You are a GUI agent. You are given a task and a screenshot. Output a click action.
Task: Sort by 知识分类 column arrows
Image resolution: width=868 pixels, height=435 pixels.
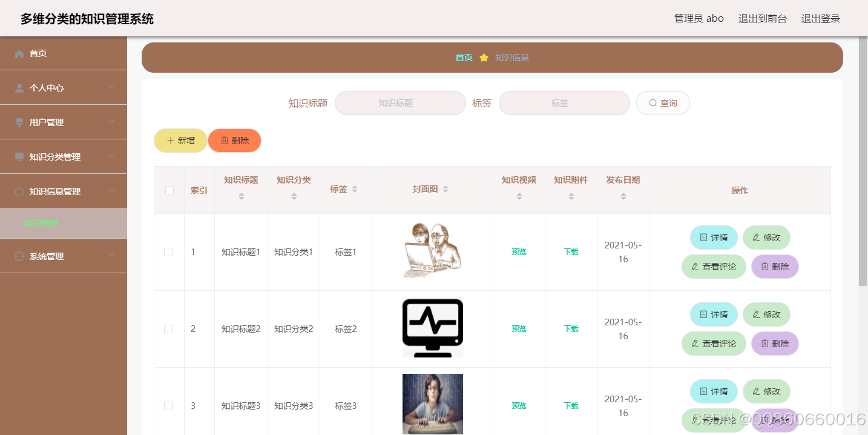click(x=294, y=196)
